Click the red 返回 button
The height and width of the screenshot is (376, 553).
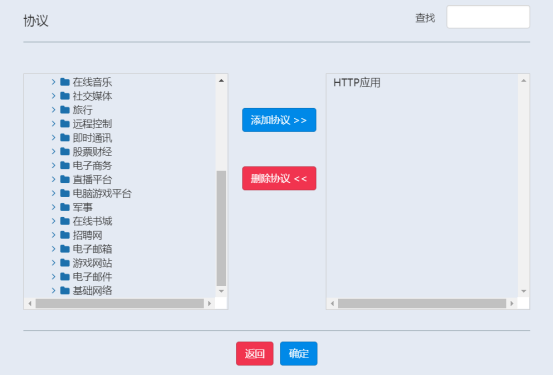(x=255, y=353)
